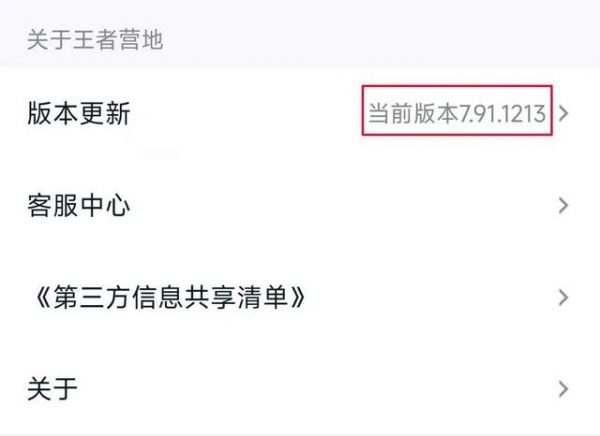Tap the version digits 7.91.1213
This screenshot has height=436, width=600.
coord(502,114)
